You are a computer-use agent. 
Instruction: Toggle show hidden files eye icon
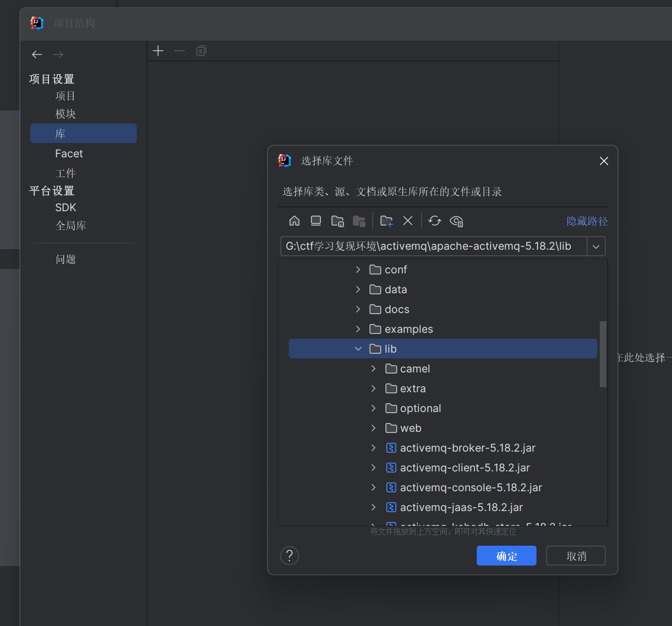(x=457, y=221)
